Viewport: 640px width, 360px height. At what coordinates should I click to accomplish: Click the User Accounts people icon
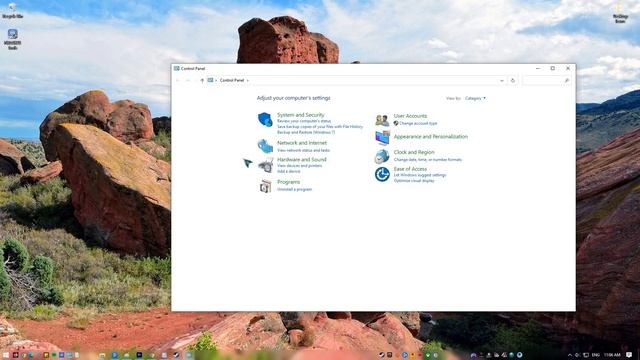[x=382, y=120]
